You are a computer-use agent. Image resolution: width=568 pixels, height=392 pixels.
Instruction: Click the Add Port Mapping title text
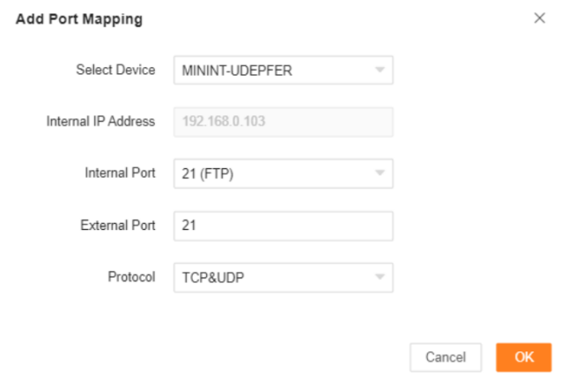[x=79, y=18]
